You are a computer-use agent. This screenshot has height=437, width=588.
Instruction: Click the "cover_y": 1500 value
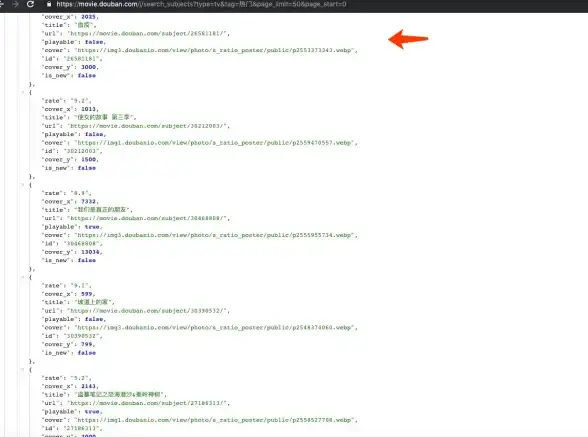88,160
